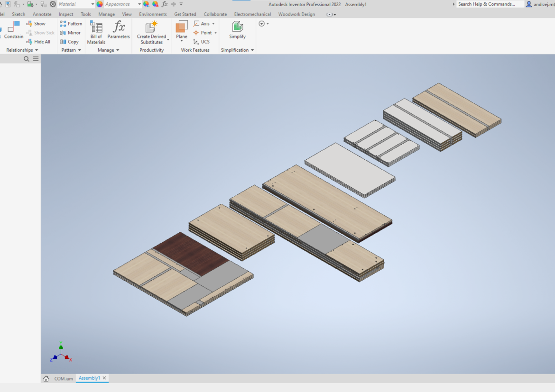
Task: Click the browser panel search icon
Action: tap(27, 59)
